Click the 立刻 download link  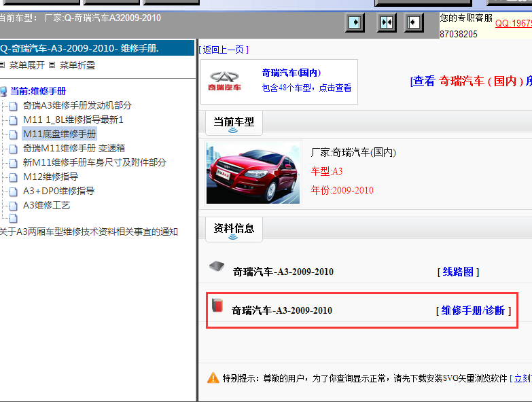coord(522,378)
